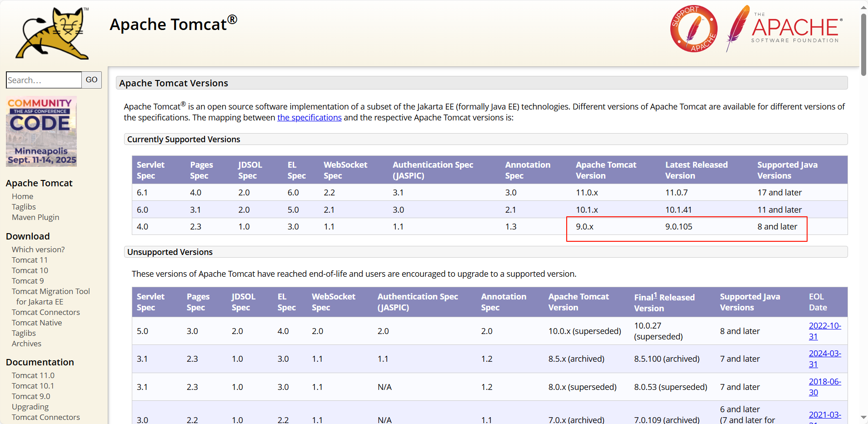Click the Authentication Spec (JASPIC) header in supported table
The width and height of the screenshot is (868, 424).
tap(433, 170)
